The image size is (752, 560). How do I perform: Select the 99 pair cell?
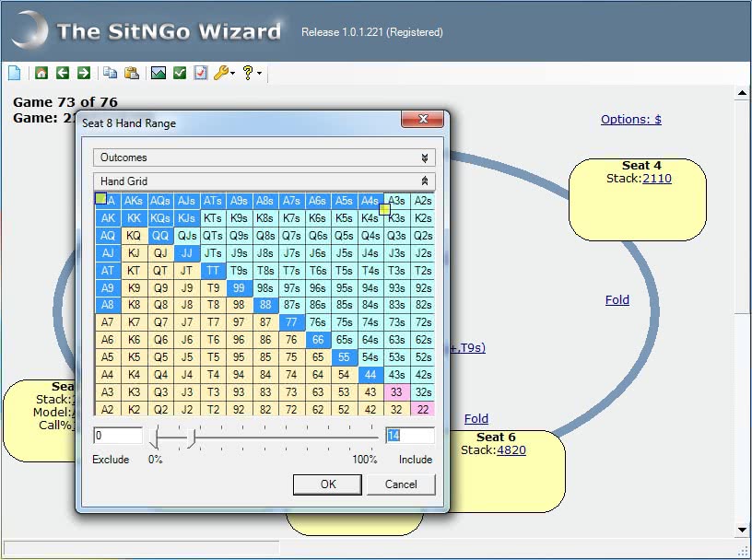(239, 287)
